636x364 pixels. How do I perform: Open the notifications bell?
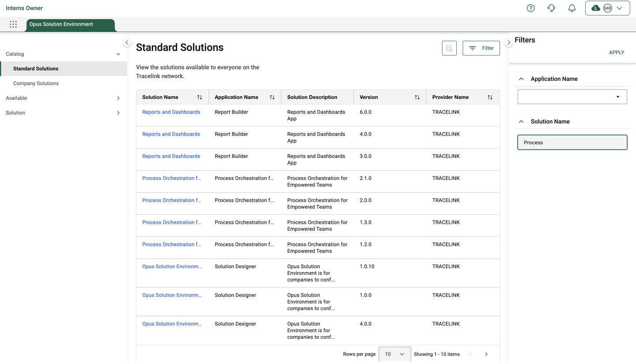[x=572, y=8]
